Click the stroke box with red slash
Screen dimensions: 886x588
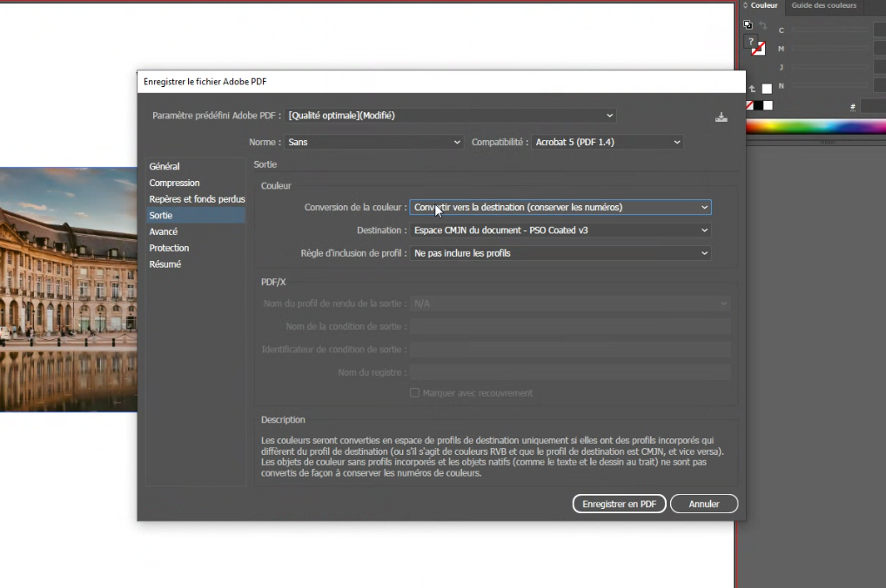tap(759, 50)
